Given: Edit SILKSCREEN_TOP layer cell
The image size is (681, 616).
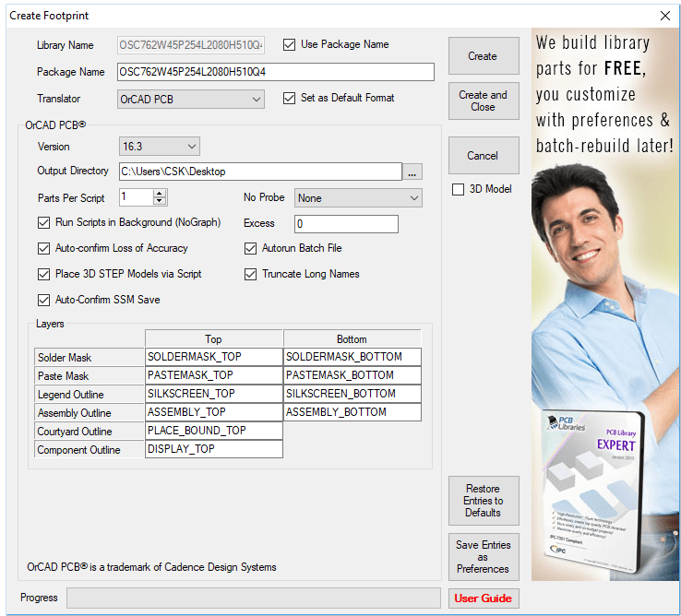Looking at the screenshot, I should 214,394.
